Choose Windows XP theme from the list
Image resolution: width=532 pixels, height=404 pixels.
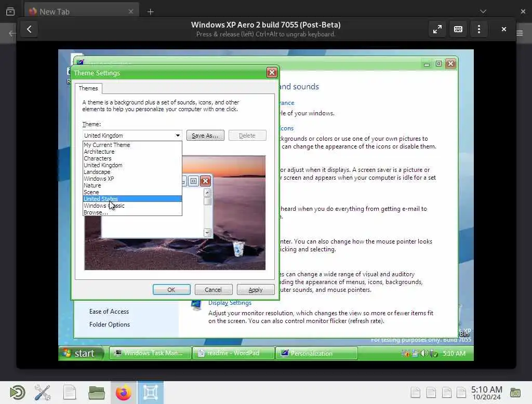(132, 179)
